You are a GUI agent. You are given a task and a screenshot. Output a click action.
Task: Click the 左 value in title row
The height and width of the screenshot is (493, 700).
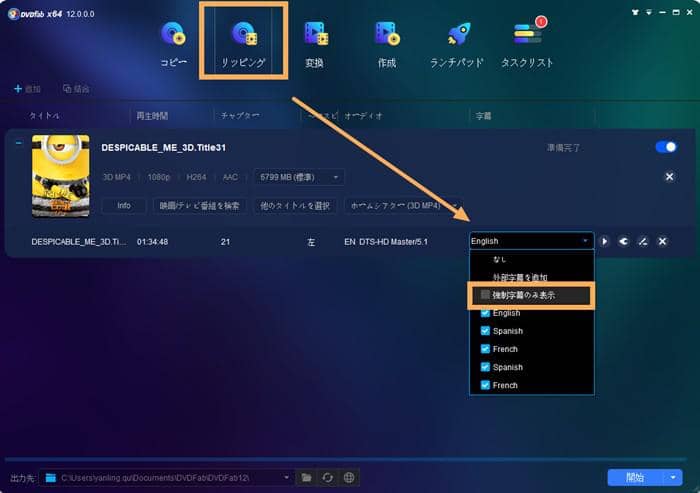pyautogui.click(x=311, y=242)
